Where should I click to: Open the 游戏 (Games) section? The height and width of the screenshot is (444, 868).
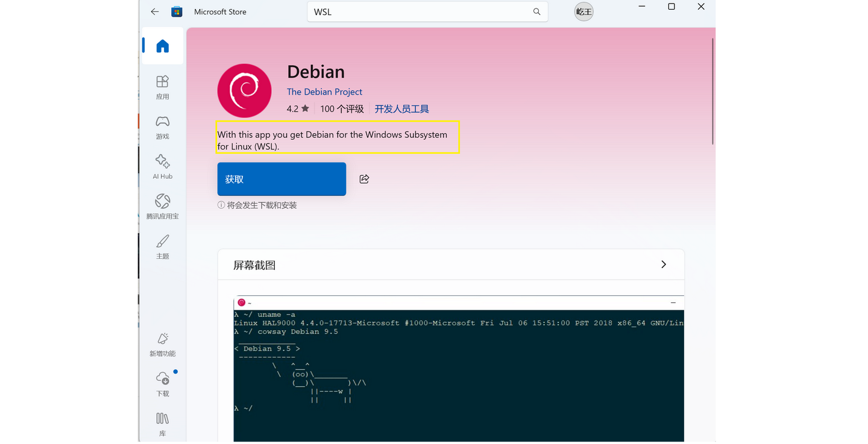163,127
